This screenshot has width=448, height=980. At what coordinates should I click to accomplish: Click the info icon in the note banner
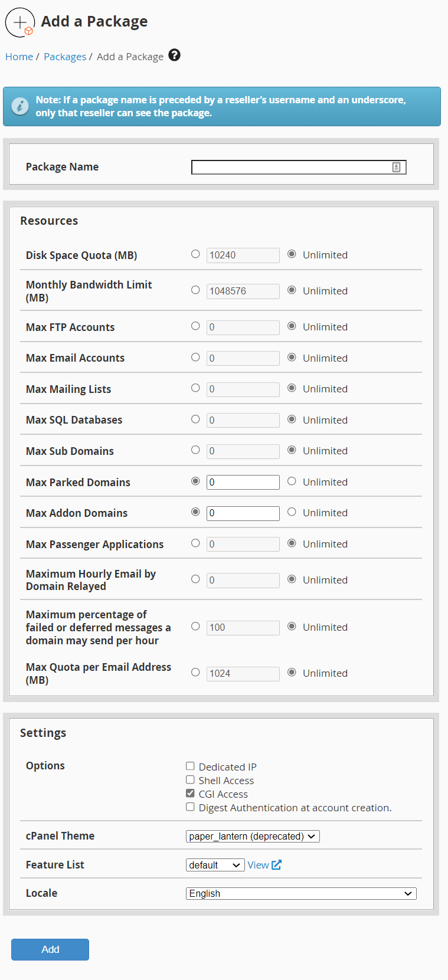pos(20,106)
